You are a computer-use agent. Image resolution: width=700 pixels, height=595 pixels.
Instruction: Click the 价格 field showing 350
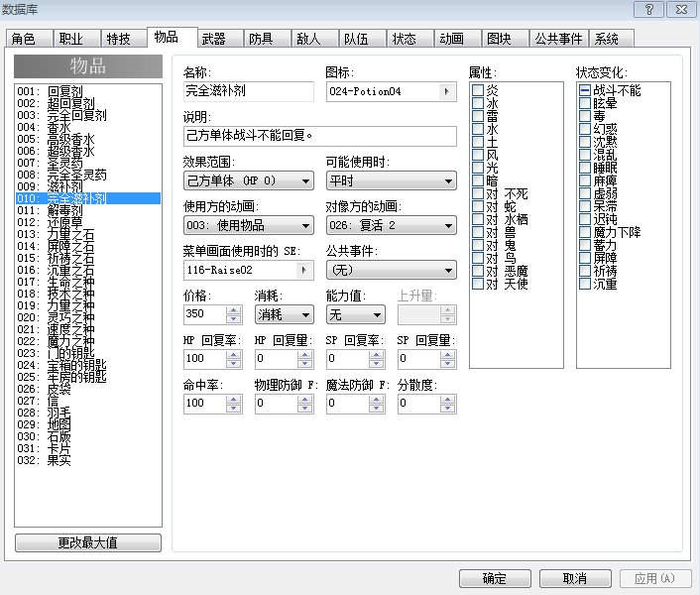205,314
